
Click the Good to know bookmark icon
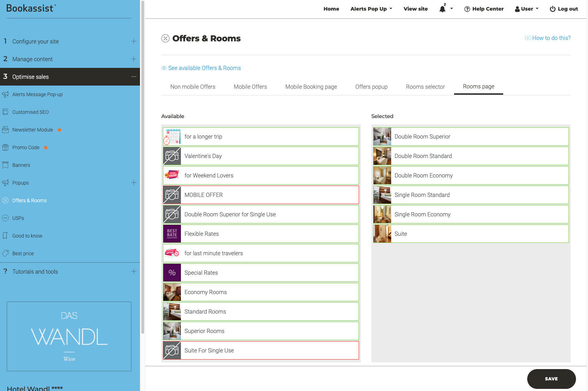(5, 236)
